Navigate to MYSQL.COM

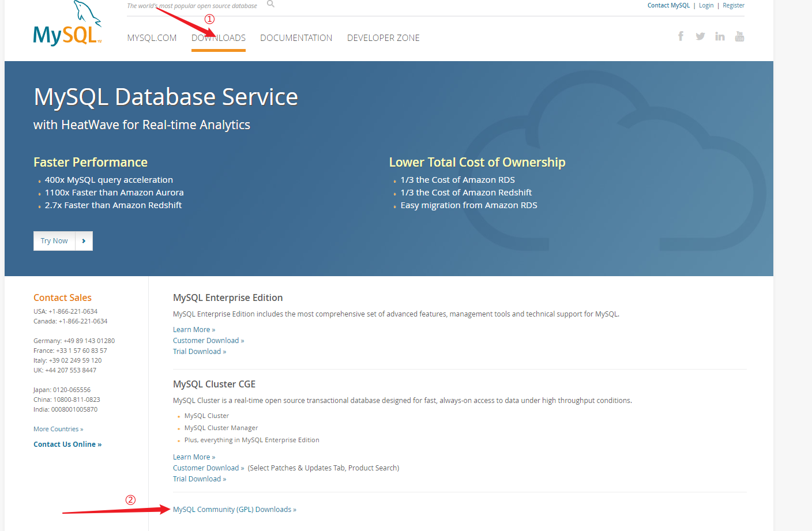click(152, 37)
